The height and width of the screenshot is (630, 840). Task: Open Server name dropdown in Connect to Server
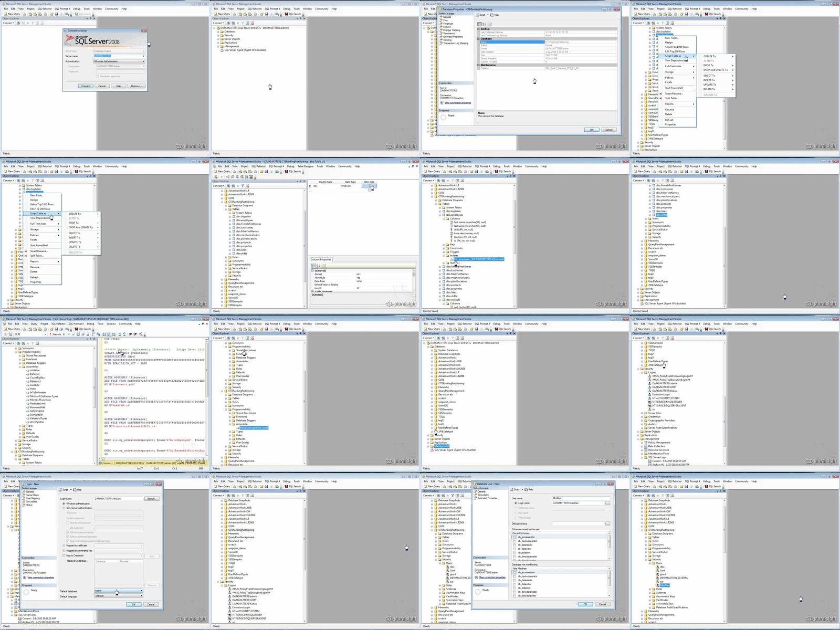143,56
